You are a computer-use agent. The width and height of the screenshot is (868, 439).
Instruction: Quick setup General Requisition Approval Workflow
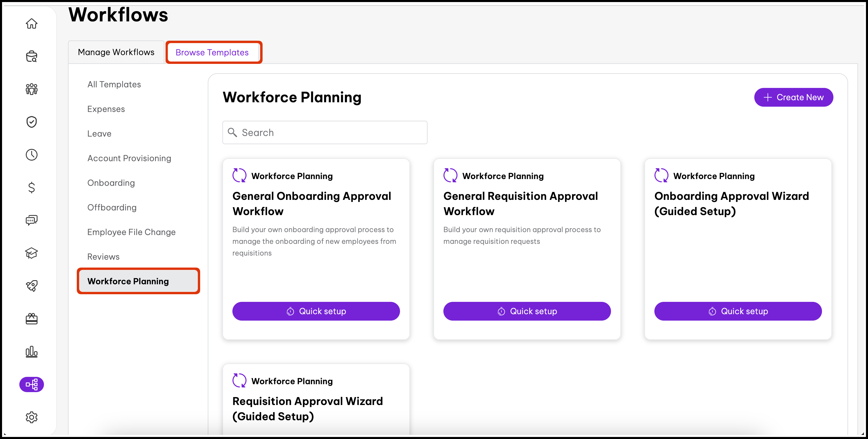click(x=527, y=311)
